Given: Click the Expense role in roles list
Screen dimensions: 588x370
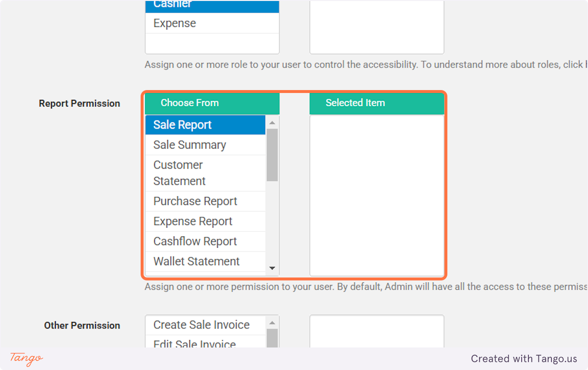Looking at the screenshot, I should (212, 23).
